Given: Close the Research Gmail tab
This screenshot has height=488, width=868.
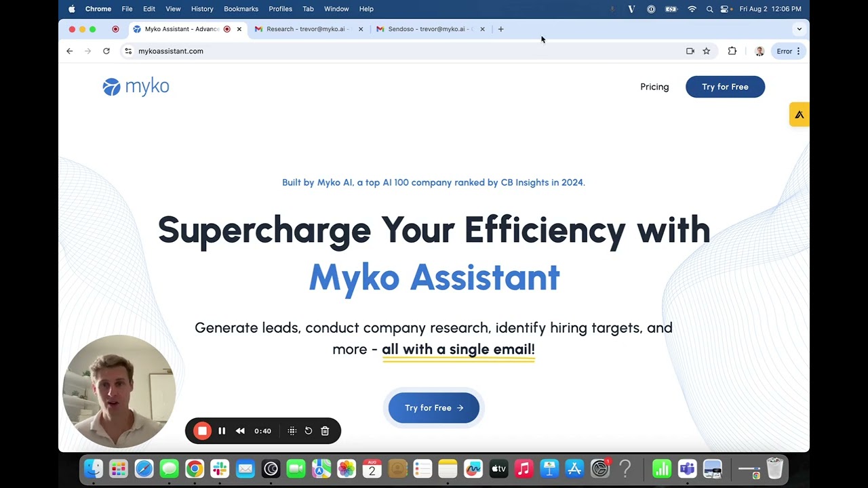Looking at the screenshot, I should tap(361, 29).
